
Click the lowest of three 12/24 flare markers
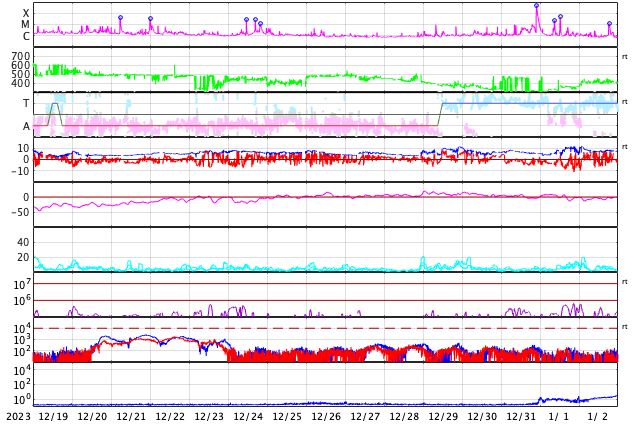[260, 24]
